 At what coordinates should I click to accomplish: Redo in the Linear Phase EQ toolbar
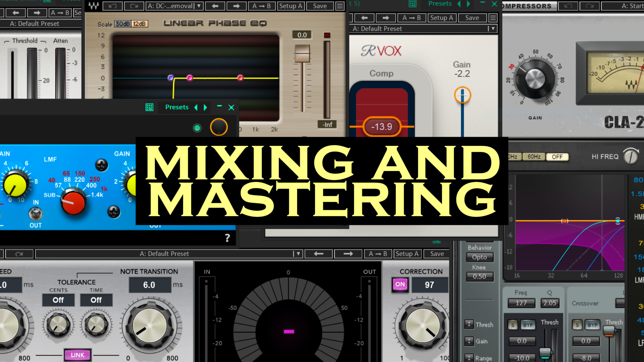click(134, 6)
